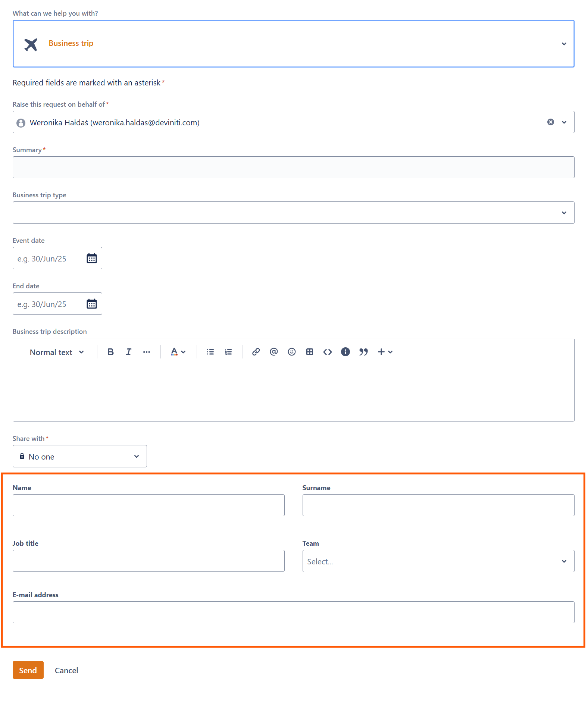The image size is (588, 702).
Task: Click into the Surname field
Action: pyautogui.click(x=438, y=505)
